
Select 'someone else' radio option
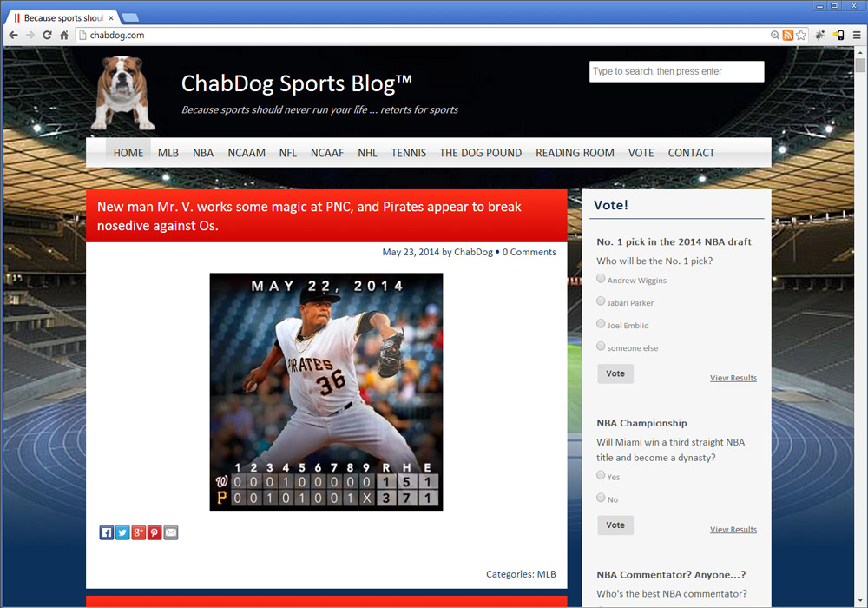[601, 347]
